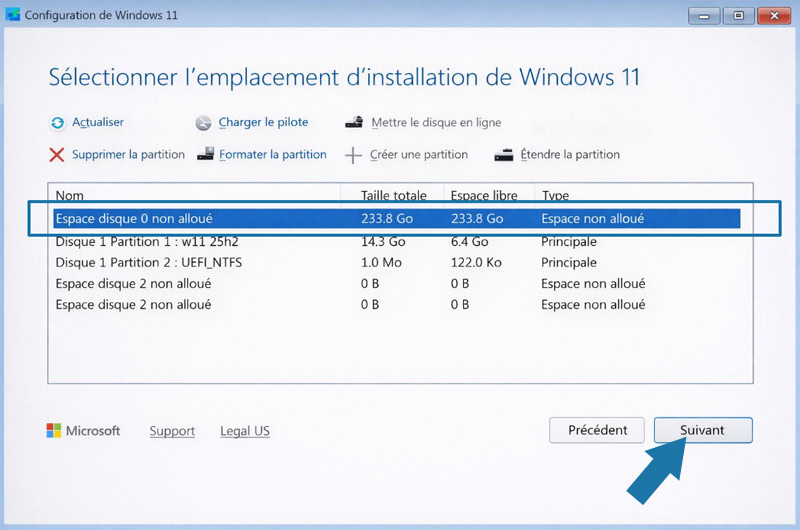The width and height of the screenshot is (800, 530).
Task: Refresh the list with Actualiser link
Action: point(97,122)
